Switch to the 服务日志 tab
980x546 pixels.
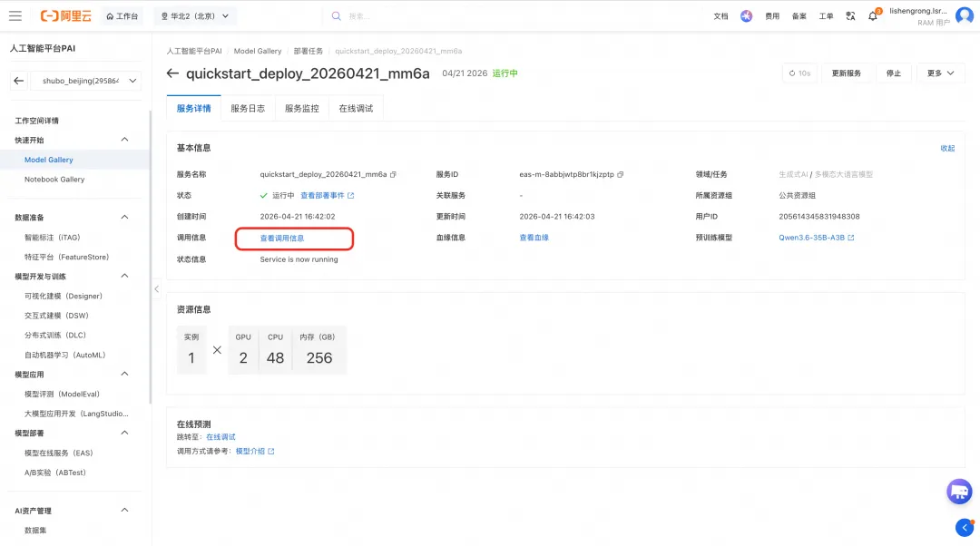pos(248,109)
